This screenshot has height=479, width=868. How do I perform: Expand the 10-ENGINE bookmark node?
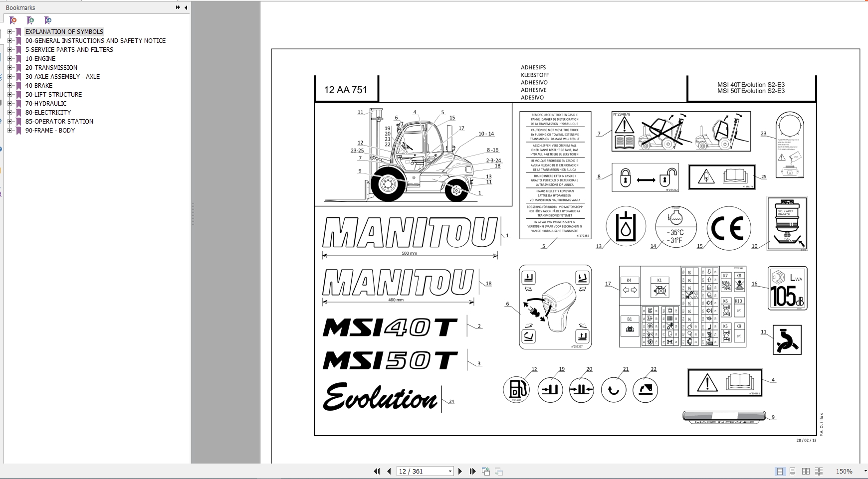point(9,58)
